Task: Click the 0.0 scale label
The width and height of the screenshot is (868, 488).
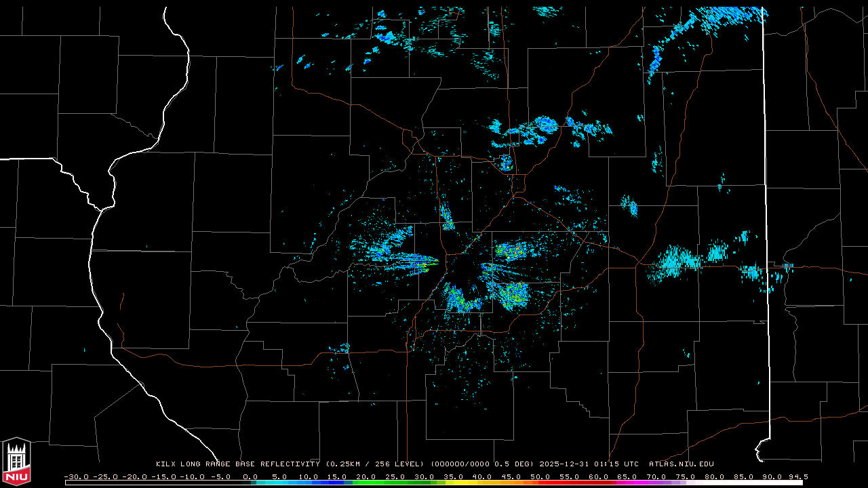Action: 250,476
